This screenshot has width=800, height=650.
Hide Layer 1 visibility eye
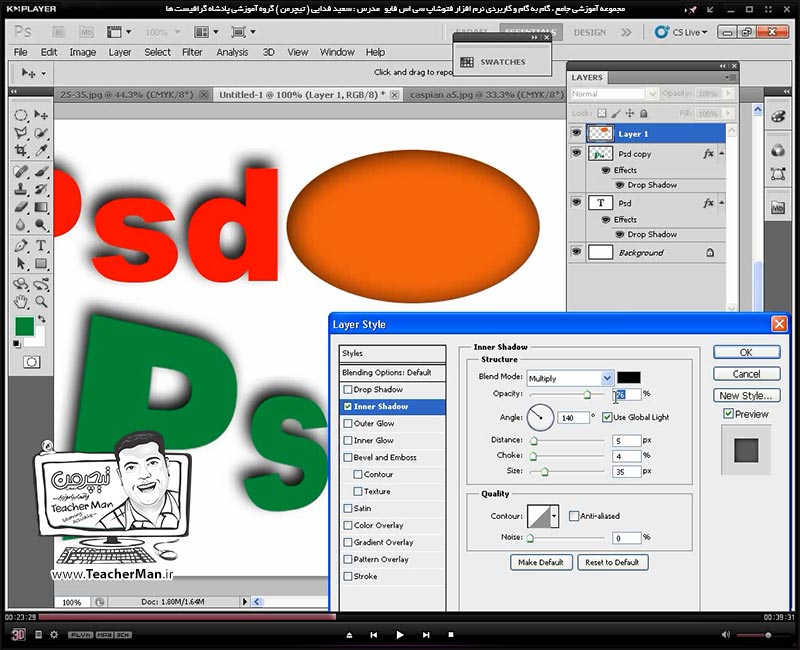(x=577, y=133)
